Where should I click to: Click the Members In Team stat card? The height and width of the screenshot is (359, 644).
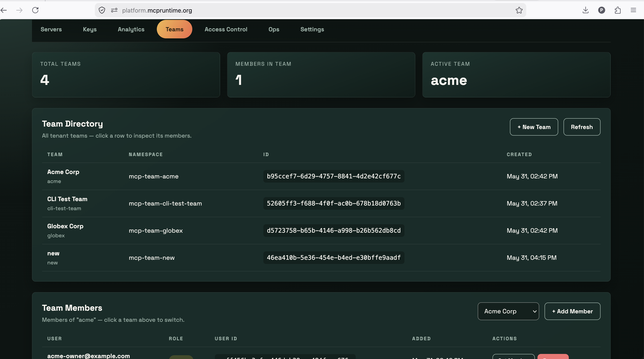pos(321,75)
